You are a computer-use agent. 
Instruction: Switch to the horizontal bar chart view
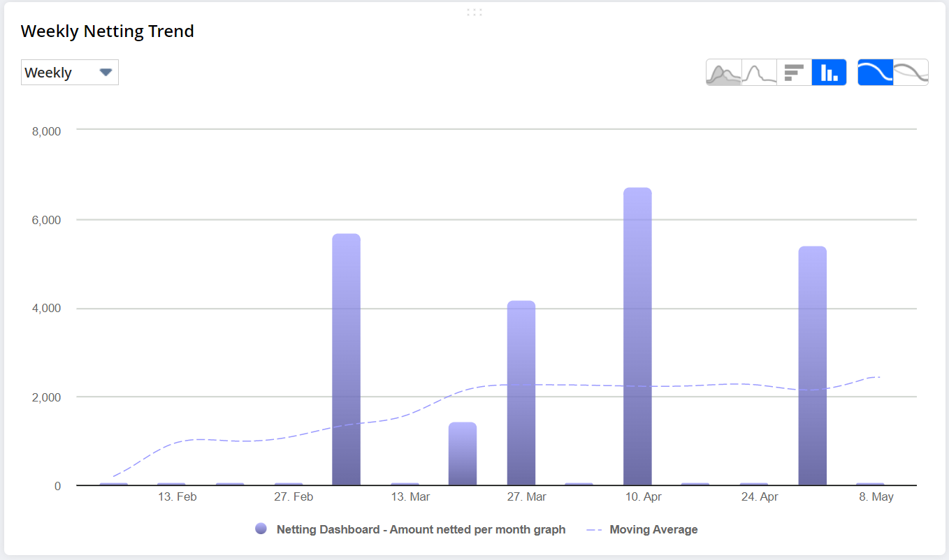[794, 73]
